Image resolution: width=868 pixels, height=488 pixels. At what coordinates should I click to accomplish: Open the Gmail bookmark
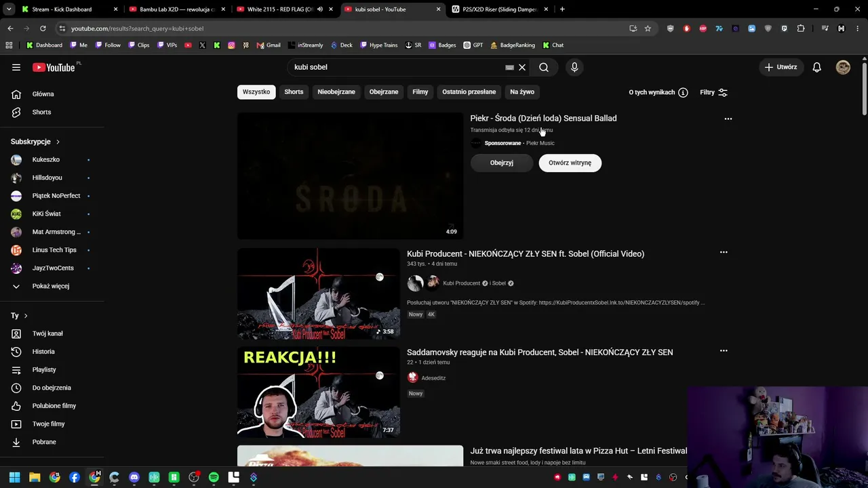269,45
